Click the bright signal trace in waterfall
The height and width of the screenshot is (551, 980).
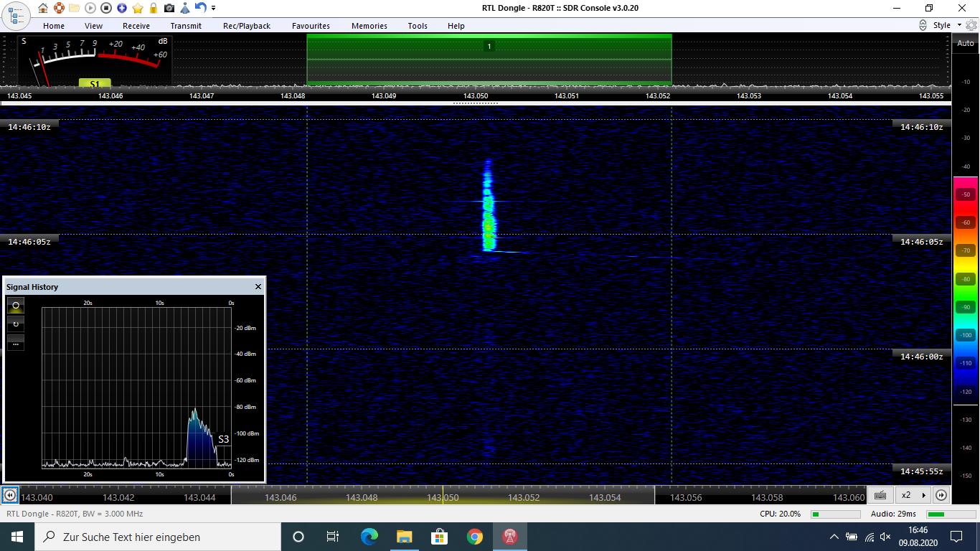489,206
